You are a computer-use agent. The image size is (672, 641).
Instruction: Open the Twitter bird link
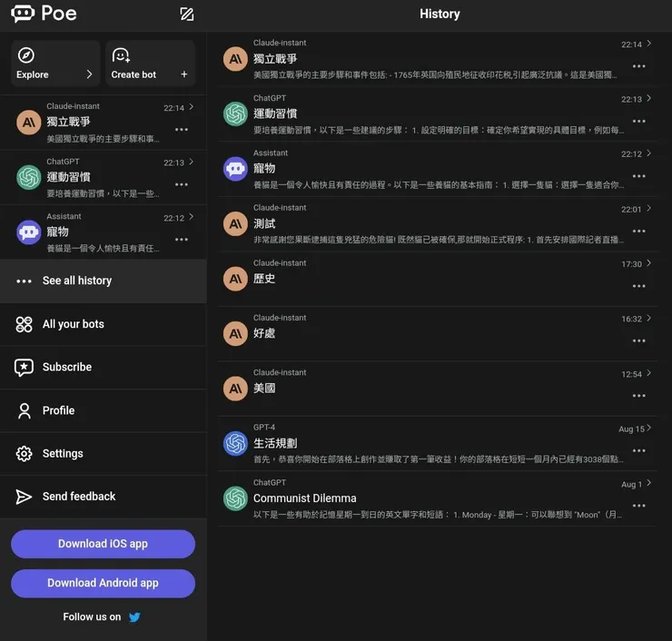[134, 617]
